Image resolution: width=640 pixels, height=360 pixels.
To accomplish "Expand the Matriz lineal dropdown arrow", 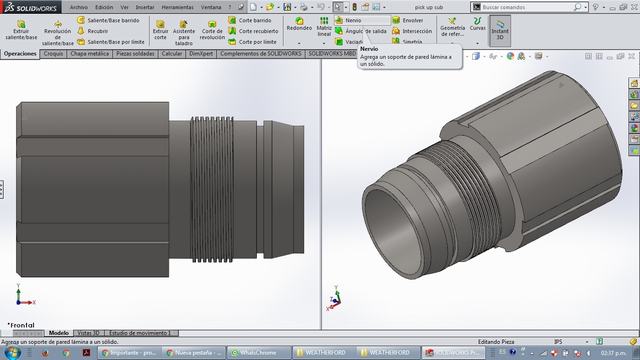I will click(x=324, y=43).
